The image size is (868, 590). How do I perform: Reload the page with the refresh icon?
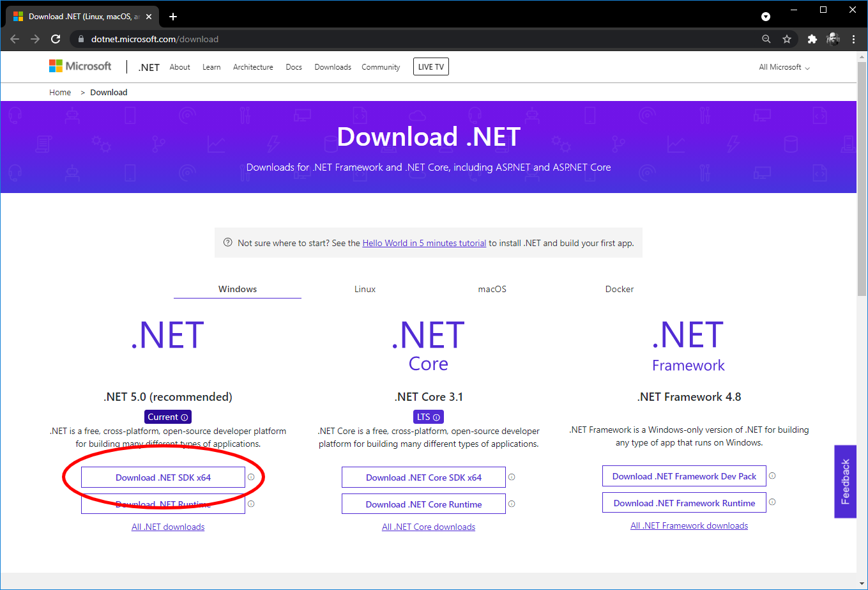(56, 39)
